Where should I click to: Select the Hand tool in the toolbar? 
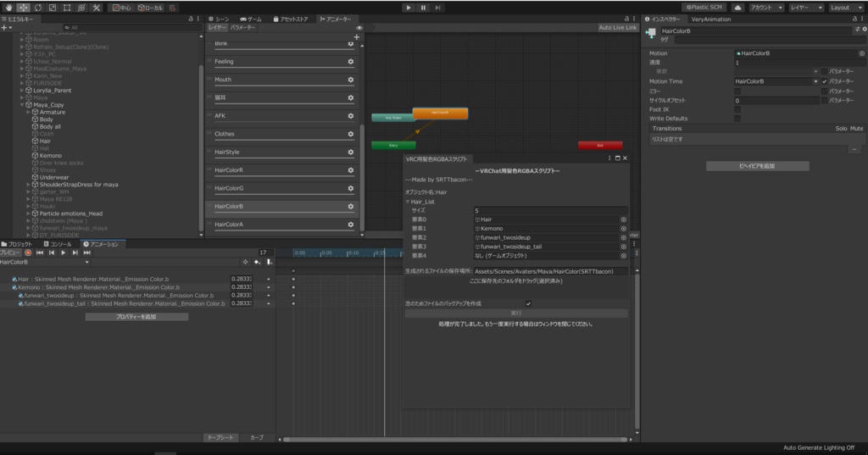(8, 8)
